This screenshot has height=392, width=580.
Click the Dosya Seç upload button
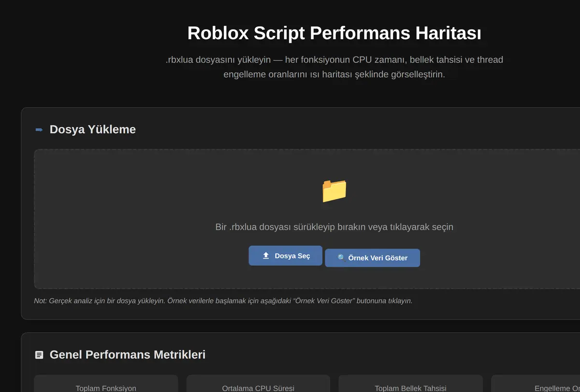285,256
